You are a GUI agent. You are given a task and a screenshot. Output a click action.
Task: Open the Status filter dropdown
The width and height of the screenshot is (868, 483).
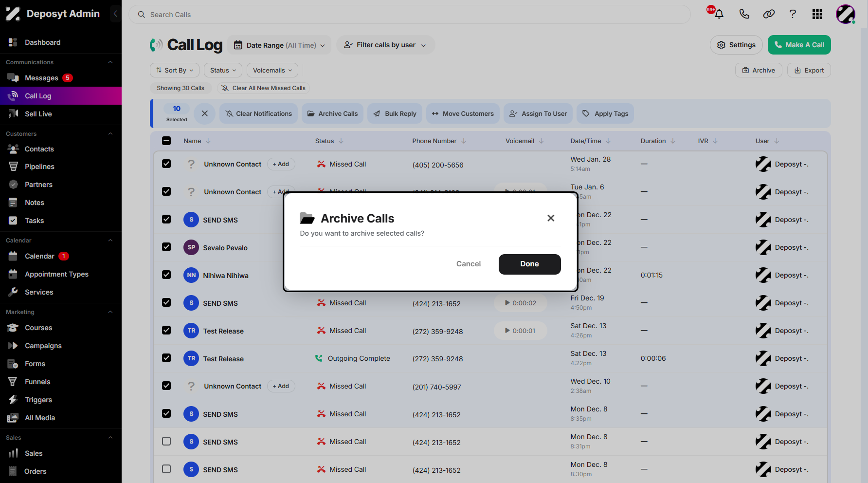223,70
